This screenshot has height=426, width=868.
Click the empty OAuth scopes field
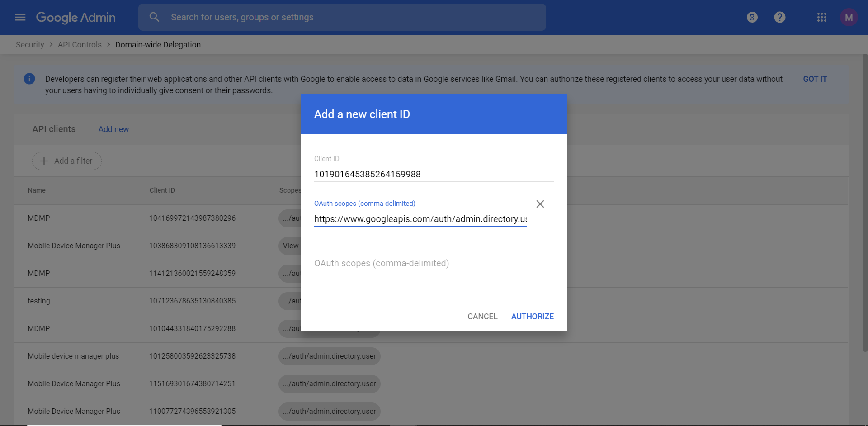pos(420,263)
